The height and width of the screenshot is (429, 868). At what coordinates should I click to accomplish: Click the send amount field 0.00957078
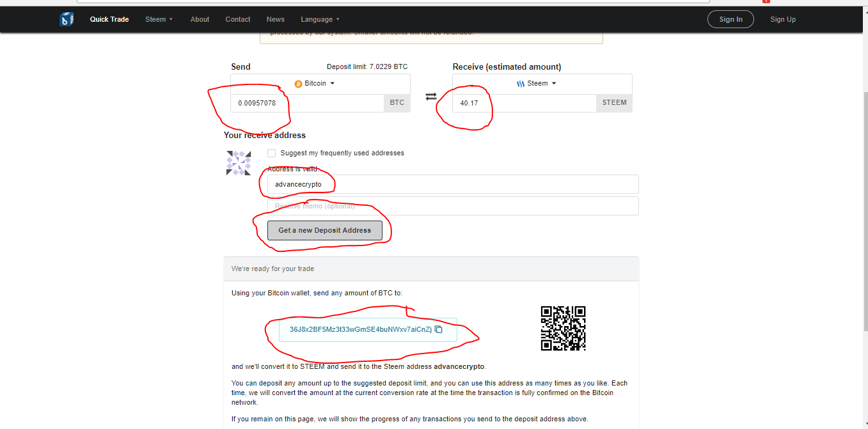pos(307,103)
